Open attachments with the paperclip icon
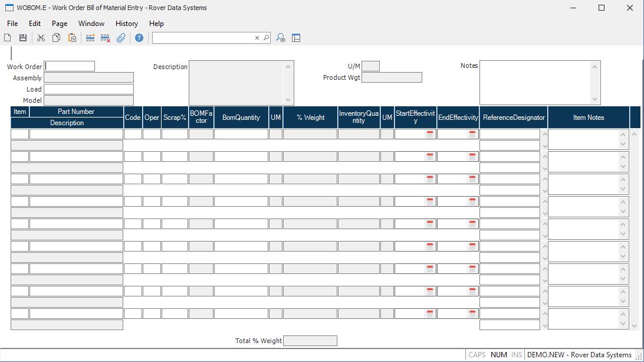The image size is (644, 362). click(121, 38)
